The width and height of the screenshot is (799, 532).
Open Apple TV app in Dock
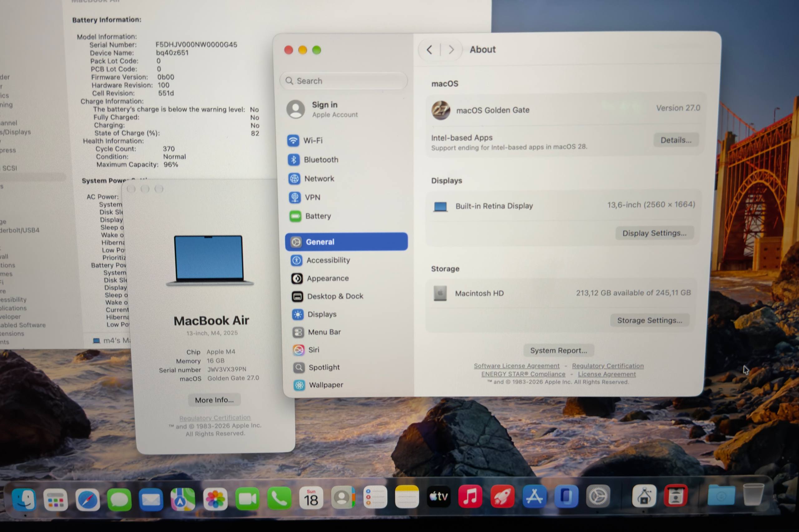click(x=439, y=497)
